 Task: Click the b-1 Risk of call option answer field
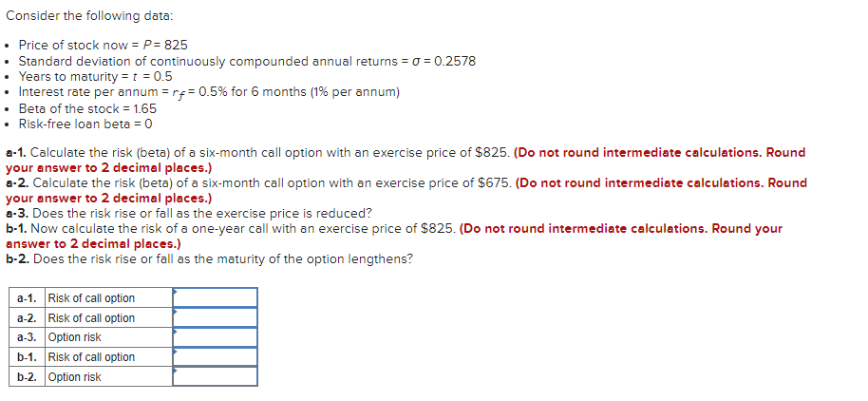(215, 356)
